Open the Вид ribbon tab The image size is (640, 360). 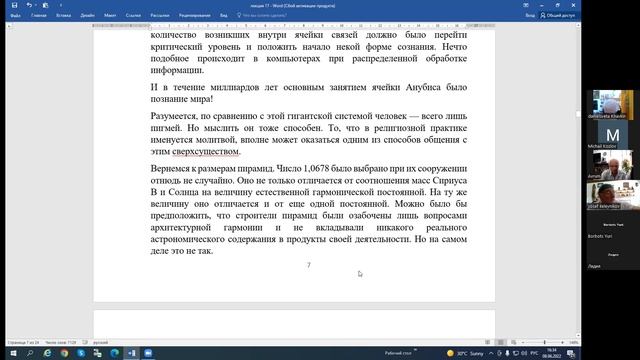coord(224,16)
